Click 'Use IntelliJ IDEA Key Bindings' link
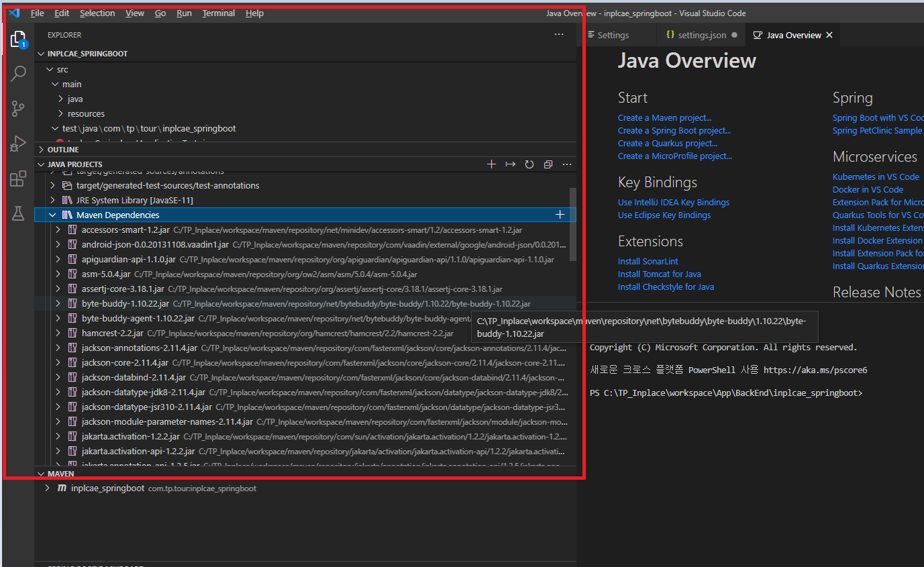The width and height of the screenshot is (924, 567). pyautogui.click(x=674, y=202)
